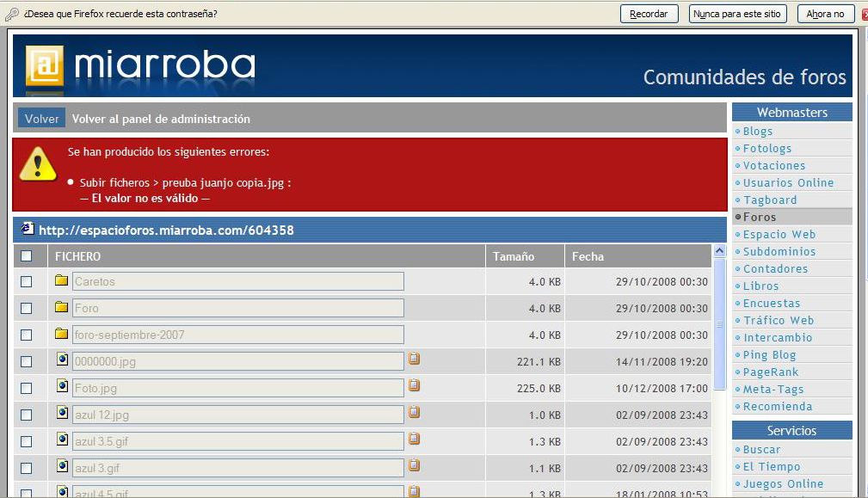
Task: Tick the checkbox for azul 3.gif
Action: coord(26,468)
